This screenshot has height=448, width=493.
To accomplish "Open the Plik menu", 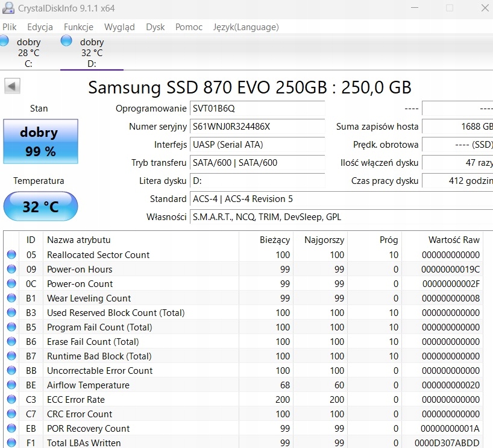I will point(10,27).
